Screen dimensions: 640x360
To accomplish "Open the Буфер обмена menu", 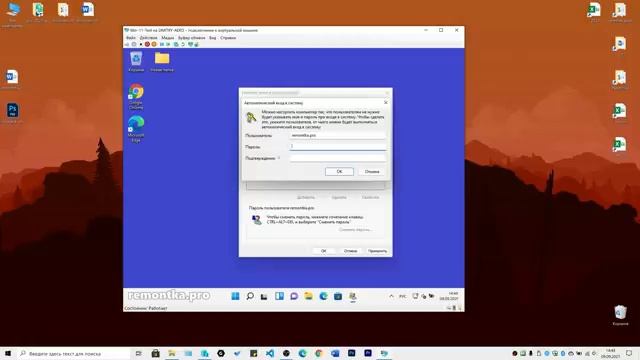I will 191,38.
